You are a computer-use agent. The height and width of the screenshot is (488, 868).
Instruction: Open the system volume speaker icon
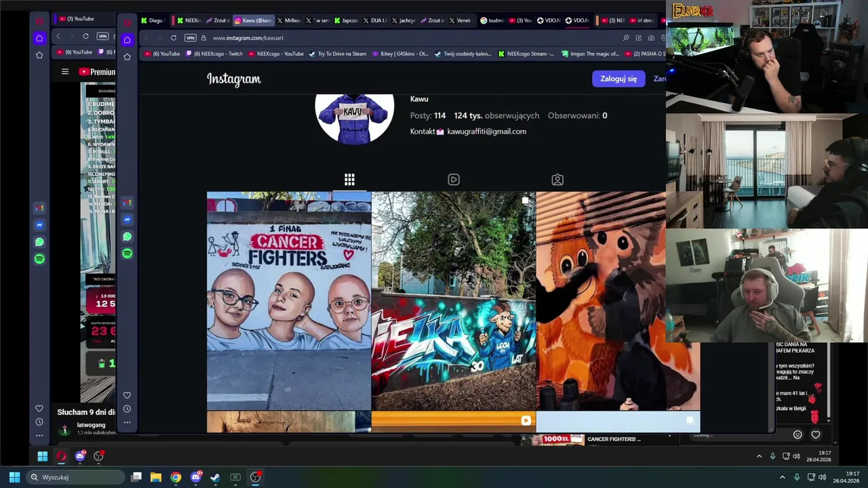(823, 477)
